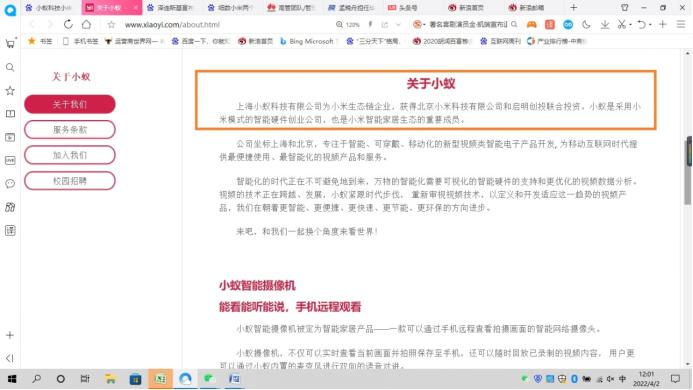Switch to the 新浪邮箱 tab
Image resolution: width=693 pixels, height=390 pixels.
[x=527, y=8]
